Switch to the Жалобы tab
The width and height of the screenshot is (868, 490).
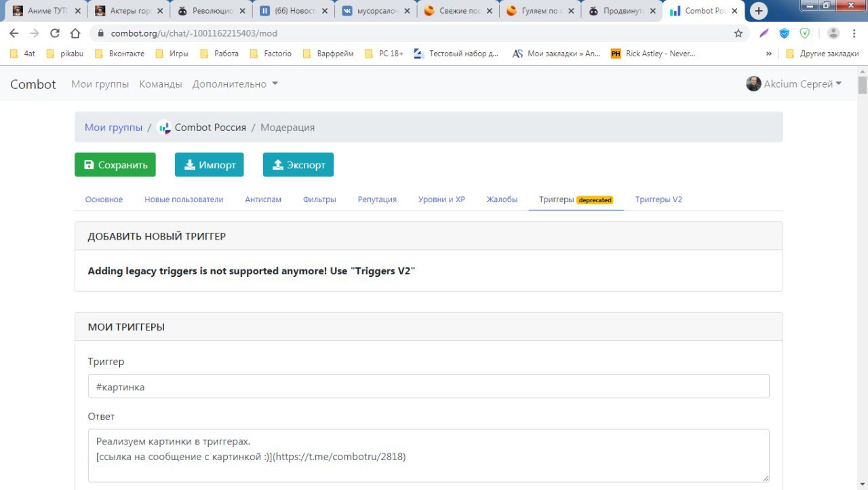pos(502,200)
